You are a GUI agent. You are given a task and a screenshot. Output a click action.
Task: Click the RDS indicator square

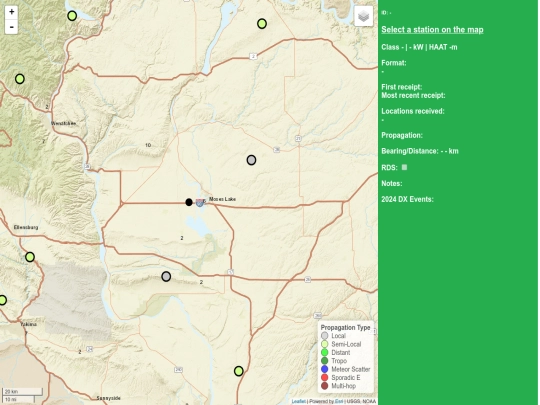(x=405, y=167)
